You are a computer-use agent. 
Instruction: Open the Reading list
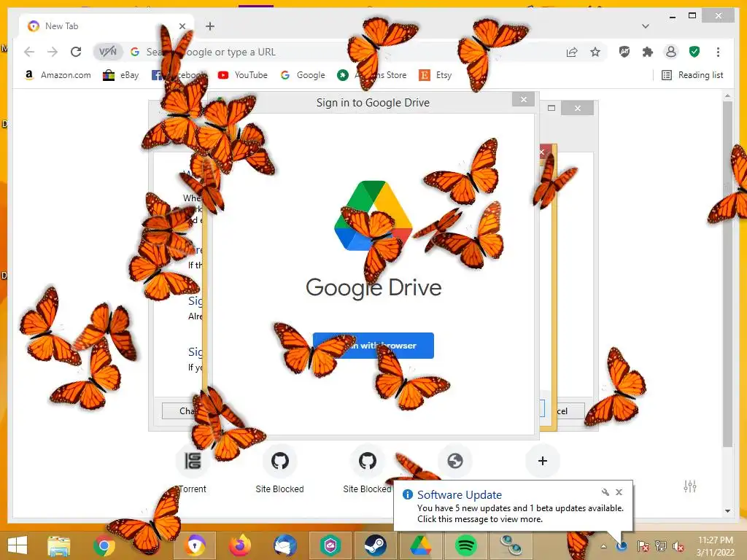click(692, 75)
